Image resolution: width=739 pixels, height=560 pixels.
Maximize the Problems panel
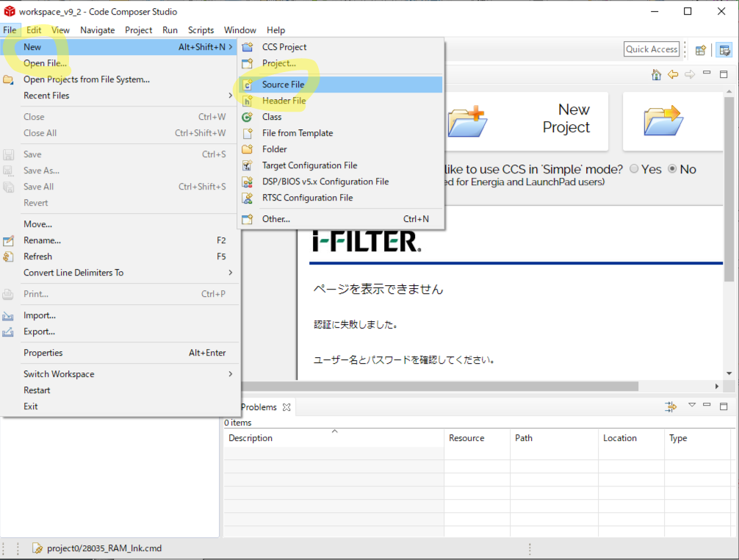pyautogui.click(x=724, y=406)
